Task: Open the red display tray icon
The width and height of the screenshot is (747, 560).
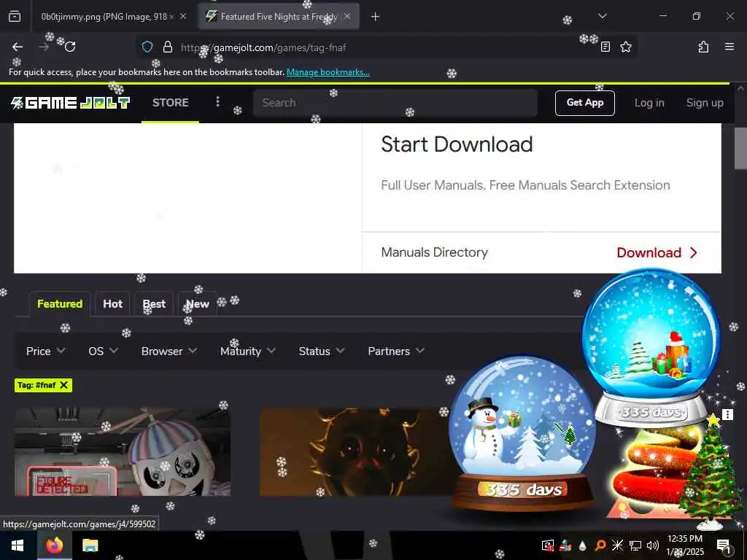Action: [x=547, y=545]
